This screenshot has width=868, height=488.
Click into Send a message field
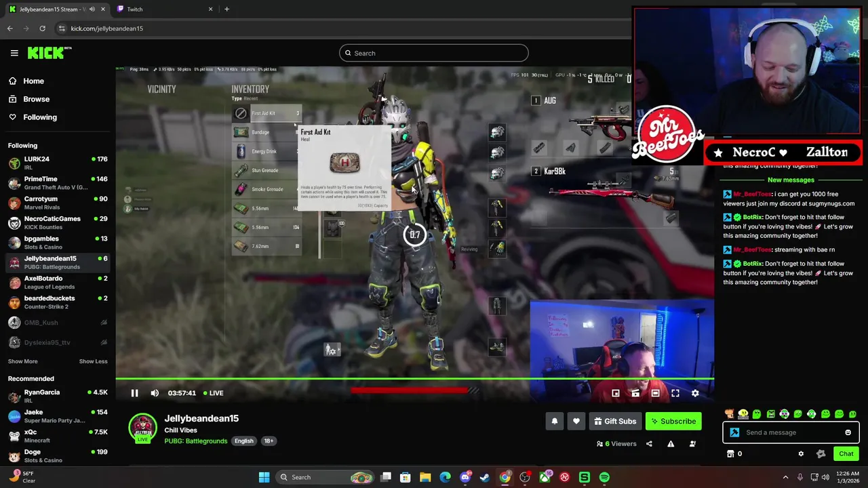791,432
